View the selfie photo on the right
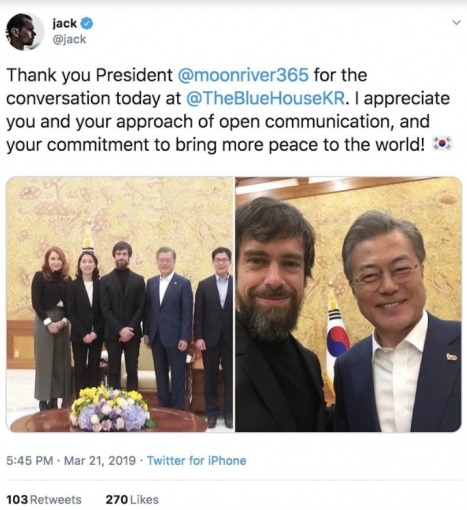 point(348,304)
